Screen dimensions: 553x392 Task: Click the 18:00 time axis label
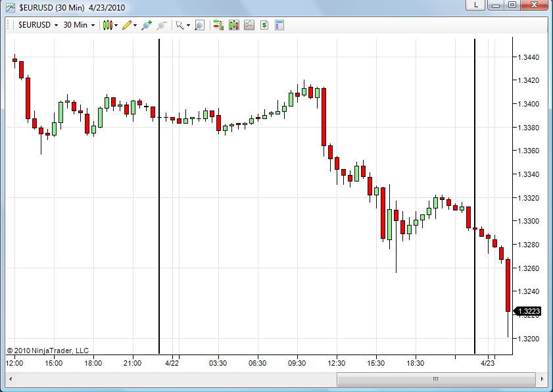93,363
